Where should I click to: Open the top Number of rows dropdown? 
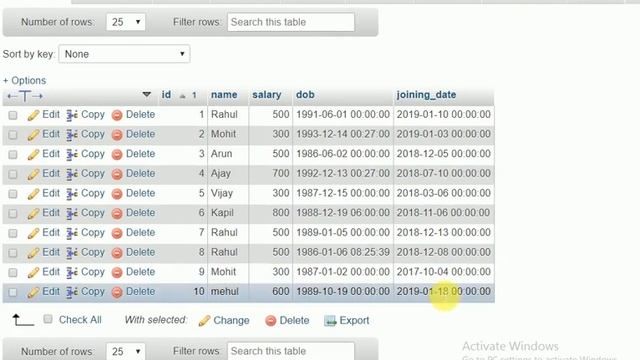tap(126, 22)
